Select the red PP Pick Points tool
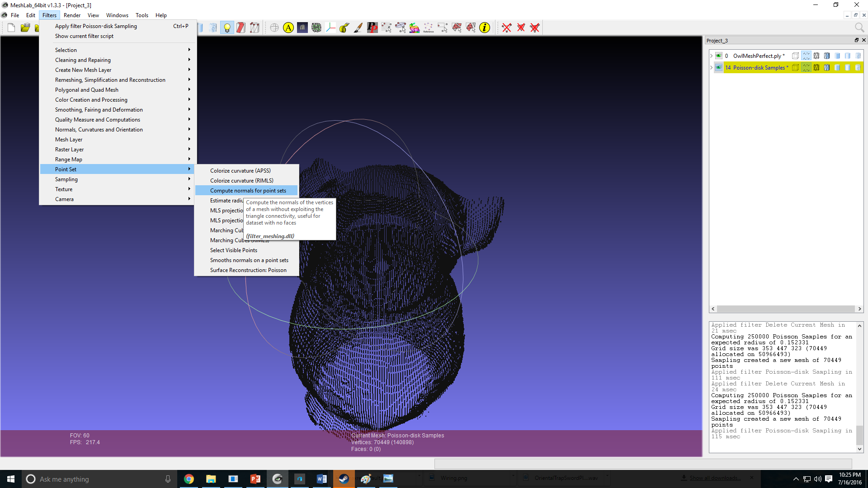This screenshot has width=868, height=488. pyautogui.click(x=373, y=28)
